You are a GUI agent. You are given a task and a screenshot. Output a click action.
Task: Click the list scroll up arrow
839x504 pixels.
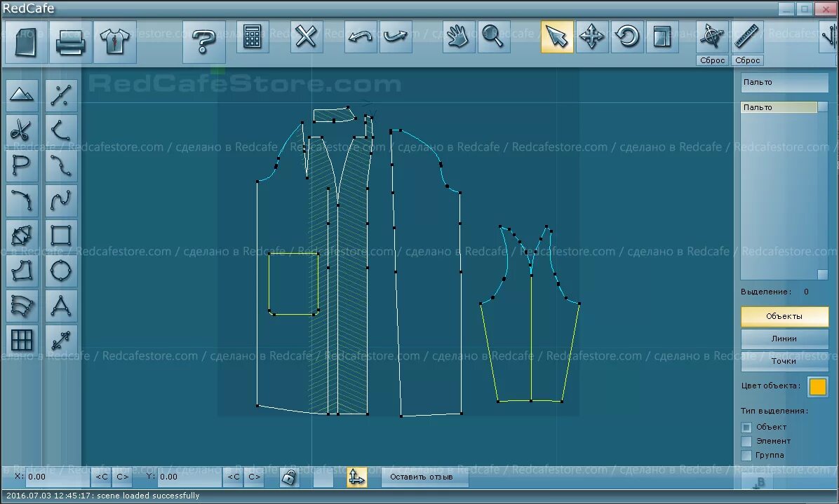click(822, 107)
